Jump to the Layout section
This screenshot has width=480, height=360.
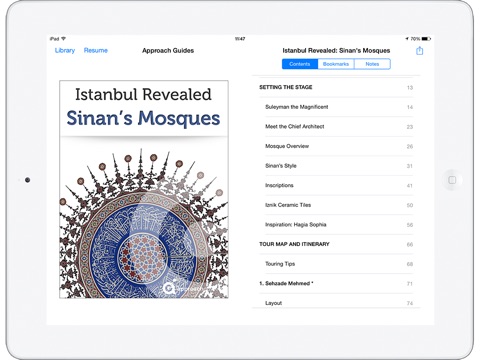click(339, 303)
